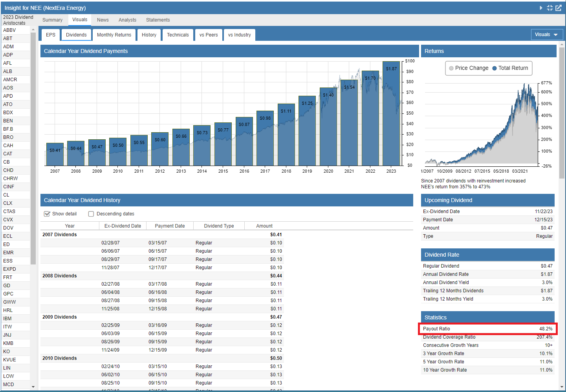Select the EPS sub-tab
This screenshot has width=566, height=392.
[51, 35]
